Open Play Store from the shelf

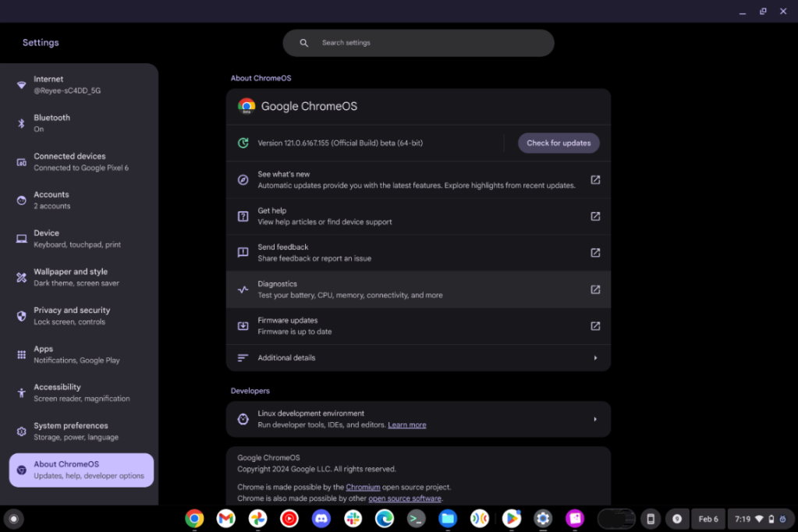point(512,518)
